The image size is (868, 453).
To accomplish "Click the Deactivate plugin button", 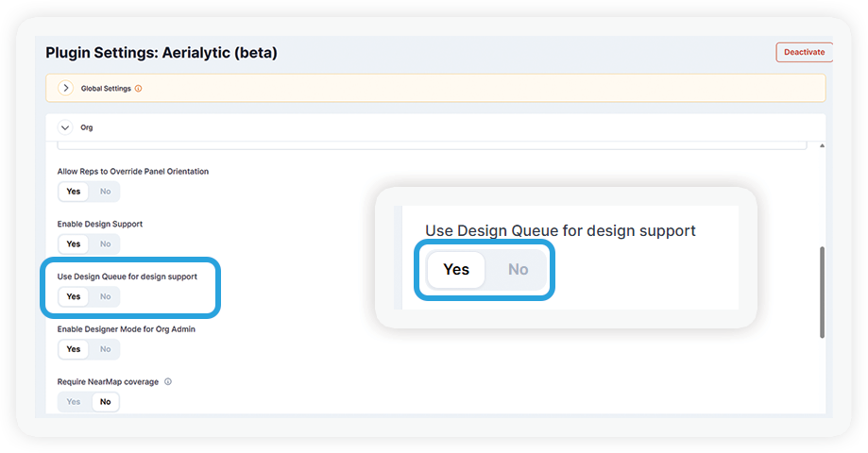I will pos(804,52).
